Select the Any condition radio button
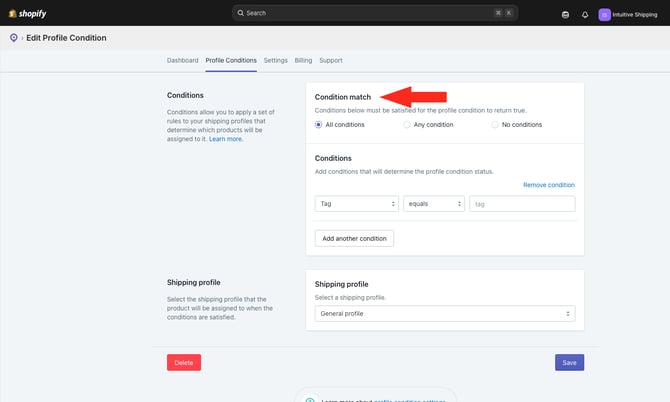This screenshot has height=402, width=670. pos(406,125)
